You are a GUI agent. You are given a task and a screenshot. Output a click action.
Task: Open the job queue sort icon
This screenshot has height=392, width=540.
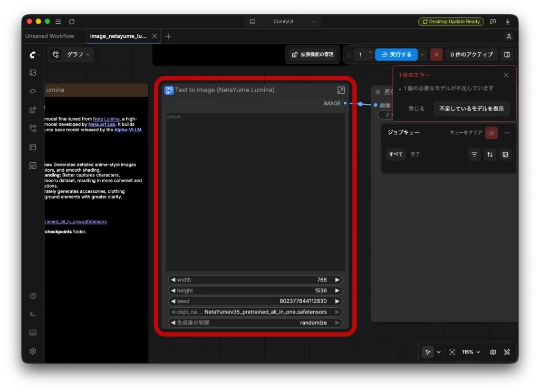[490, 155]
